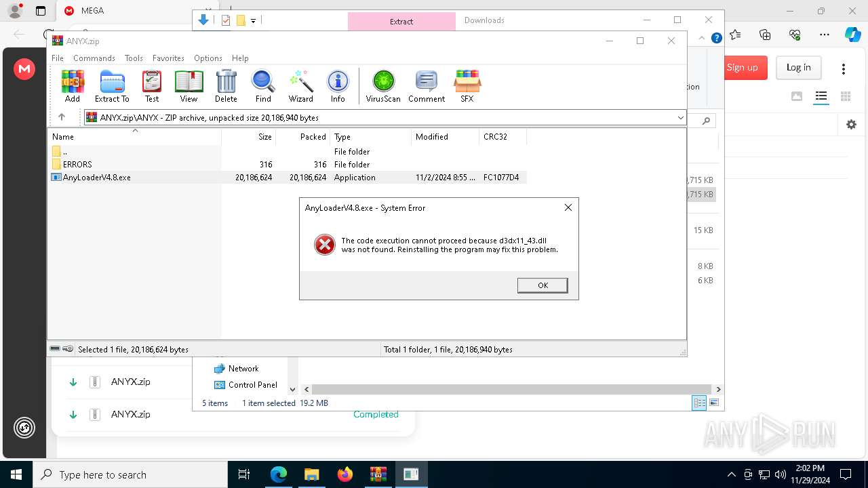Open WinRAR from the taskbar
The image size is (868, 488).
point(378,474)
